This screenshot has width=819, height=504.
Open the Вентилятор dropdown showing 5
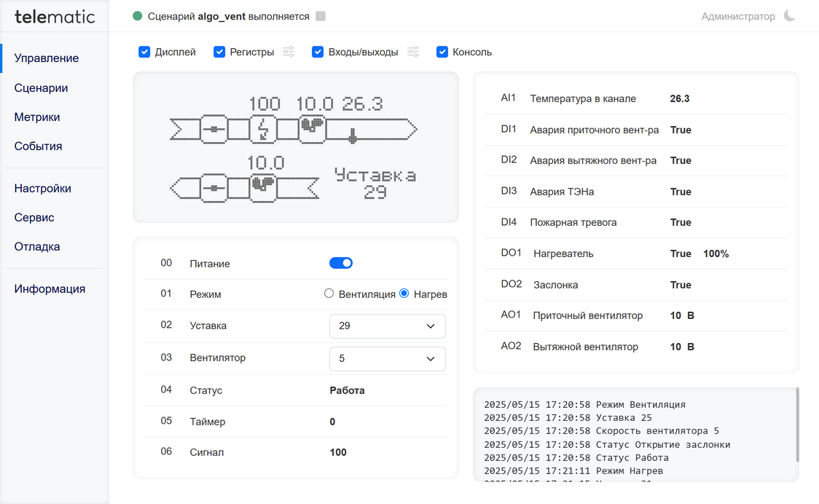(x=388, y=358)
